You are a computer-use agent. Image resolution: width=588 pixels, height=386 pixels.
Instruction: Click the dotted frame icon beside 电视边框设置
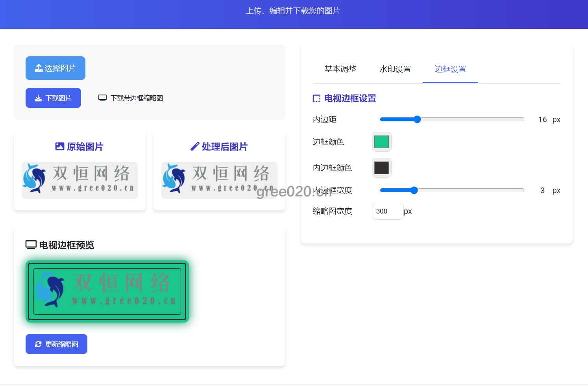tap(316, 98)
